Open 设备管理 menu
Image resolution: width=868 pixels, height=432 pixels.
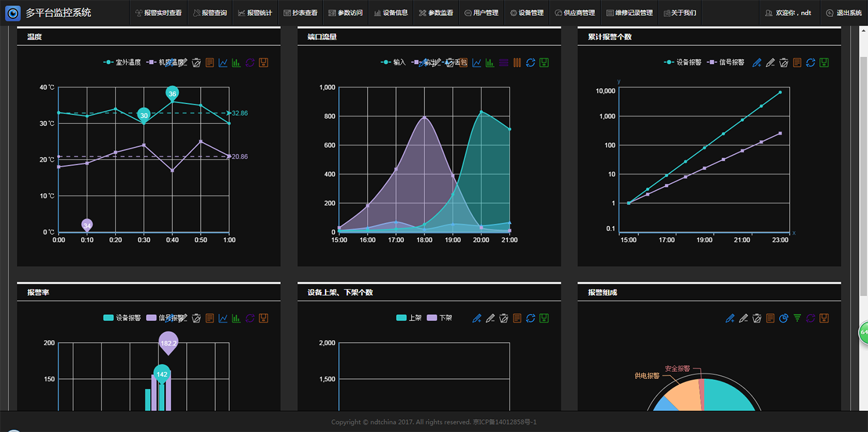pyautogui.click(x=526, y=13)
